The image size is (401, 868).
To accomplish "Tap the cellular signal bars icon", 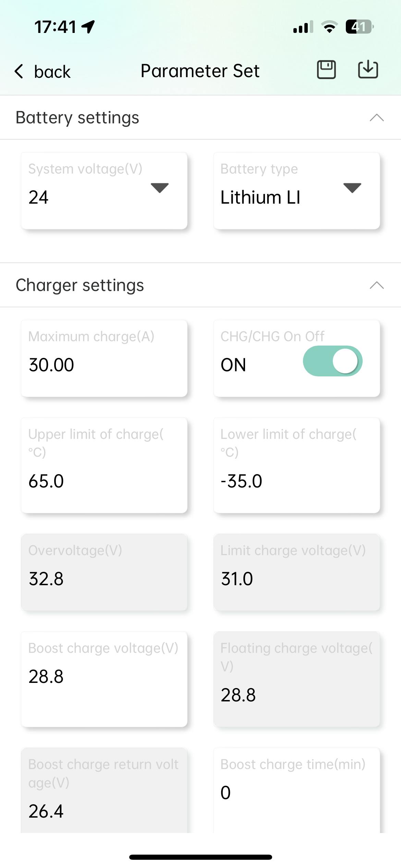I will coord(303,27).
